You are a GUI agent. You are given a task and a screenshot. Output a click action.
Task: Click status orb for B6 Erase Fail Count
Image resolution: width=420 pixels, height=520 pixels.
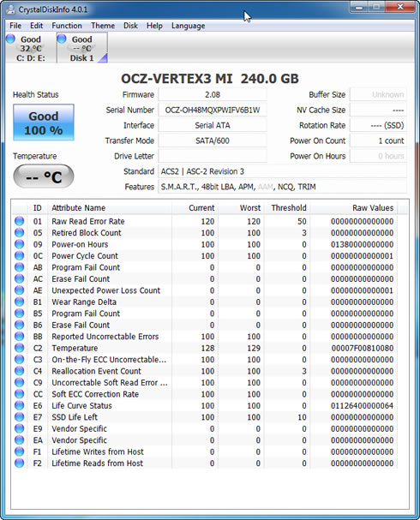[x=20, y=325]
